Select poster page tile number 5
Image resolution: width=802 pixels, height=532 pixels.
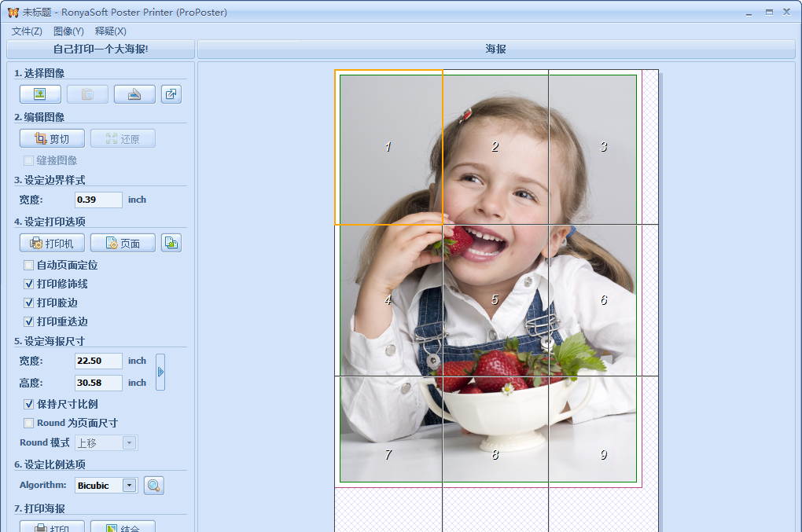coord(495,299)
